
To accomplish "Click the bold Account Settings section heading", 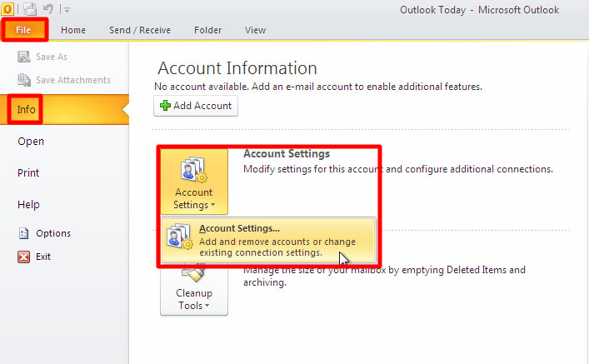I will coord(287,153).
